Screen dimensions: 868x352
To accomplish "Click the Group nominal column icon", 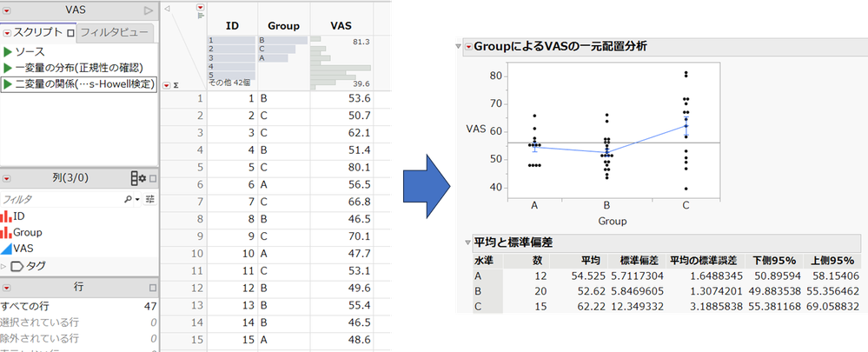I will point(7,232).
